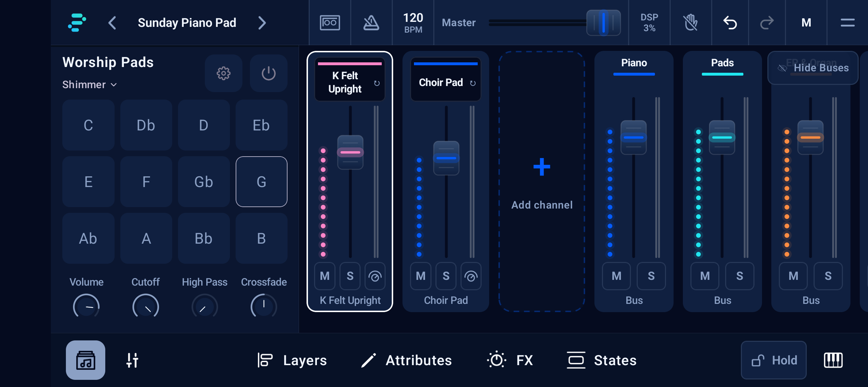Expand the Shimmer preset dropdown
The image size is (868, 387).
pos(90,85)
